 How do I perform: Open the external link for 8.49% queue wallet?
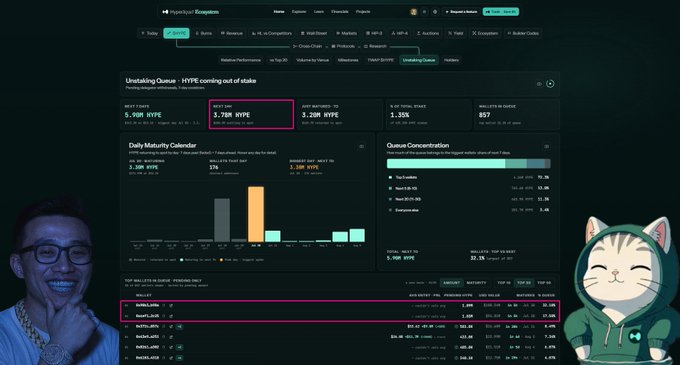[x=171, y=326]
